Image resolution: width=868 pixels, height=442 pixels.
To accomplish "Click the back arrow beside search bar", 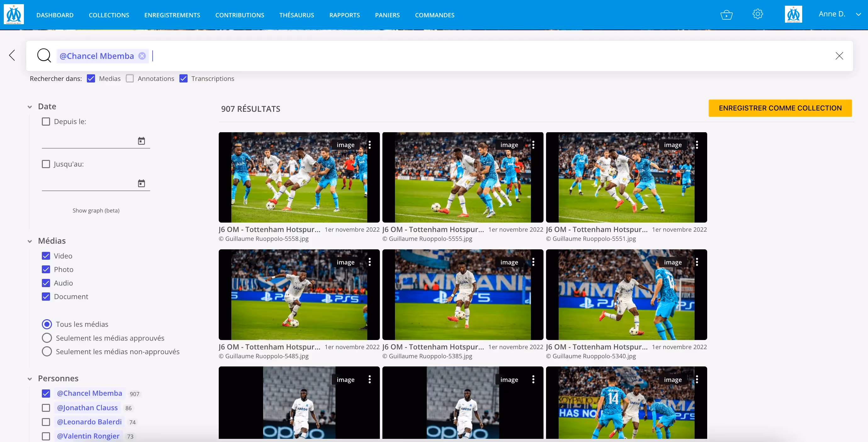I will pyautogui.click(x=12, y=55).
